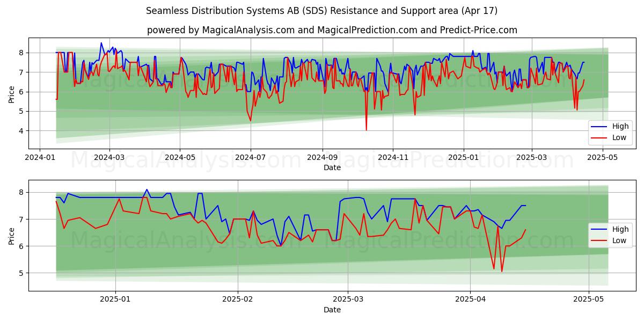Click the '2024-03' x-axis label
This screenshot has height=322, width=644.
[x=109, y=158]
